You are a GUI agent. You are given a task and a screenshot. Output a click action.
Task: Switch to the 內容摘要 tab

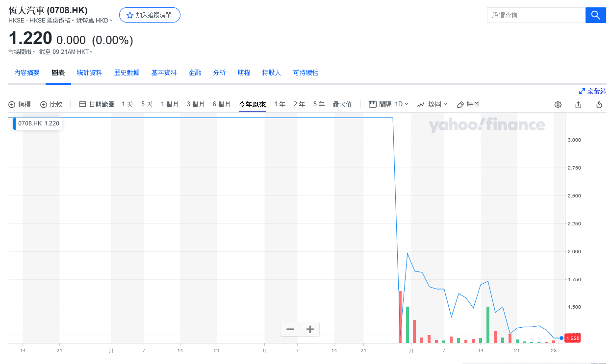27,73
